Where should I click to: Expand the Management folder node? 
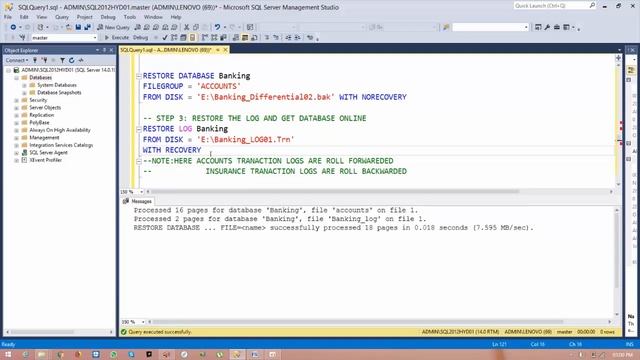(x=17, y=138)
